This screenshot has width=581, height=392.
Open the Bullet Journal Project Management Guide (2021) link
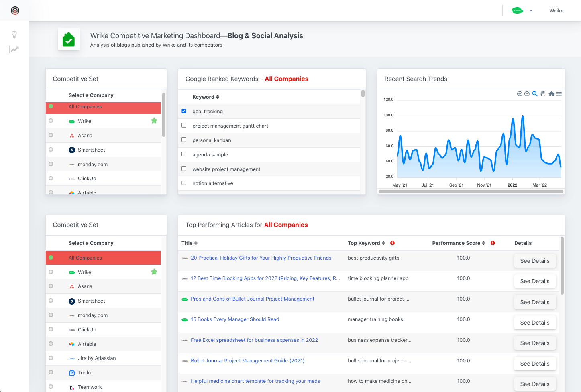pos(247,361)
